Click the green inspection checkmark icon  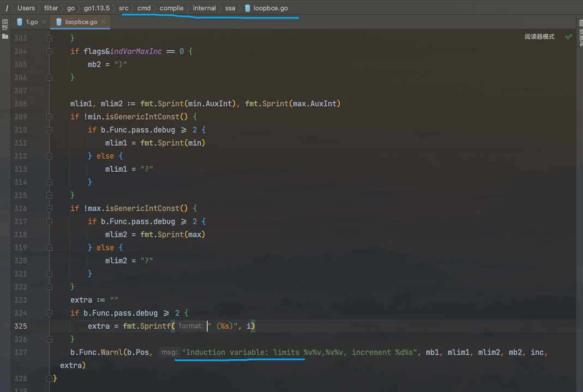point(568,37)
